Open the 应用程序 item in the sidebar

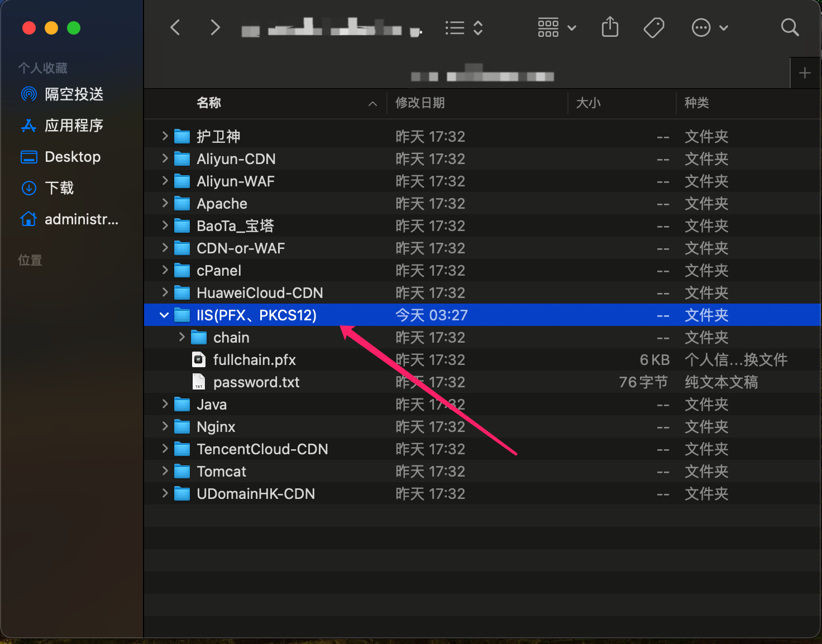point(77,126)
